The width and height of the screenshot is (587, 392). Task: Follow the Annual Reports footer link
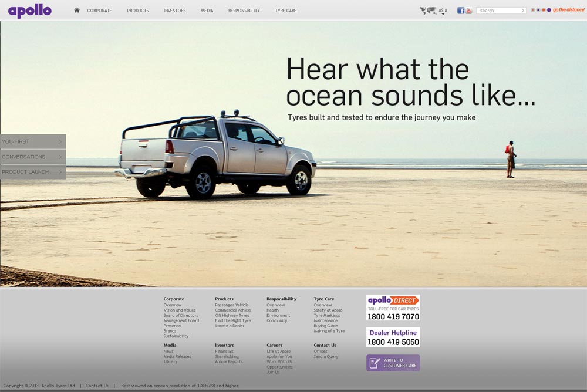[x=228, y=362]
